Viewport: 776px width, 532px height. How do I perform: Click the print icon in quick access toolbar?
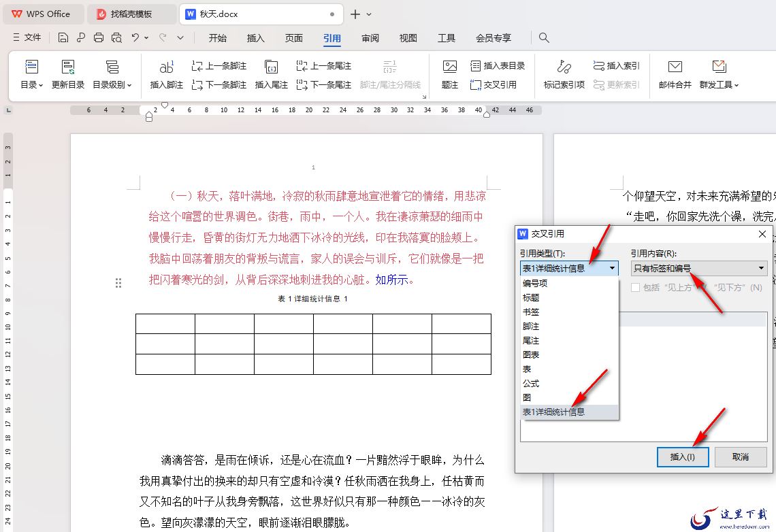99,37
